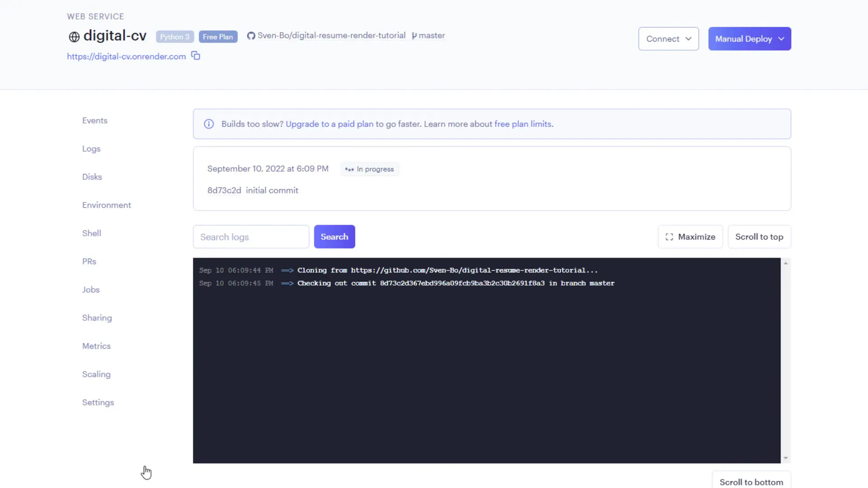Focus the Search logs input field
Image resolution: width=868 pixels, height=488 pixels.
(x=251, y=237)
